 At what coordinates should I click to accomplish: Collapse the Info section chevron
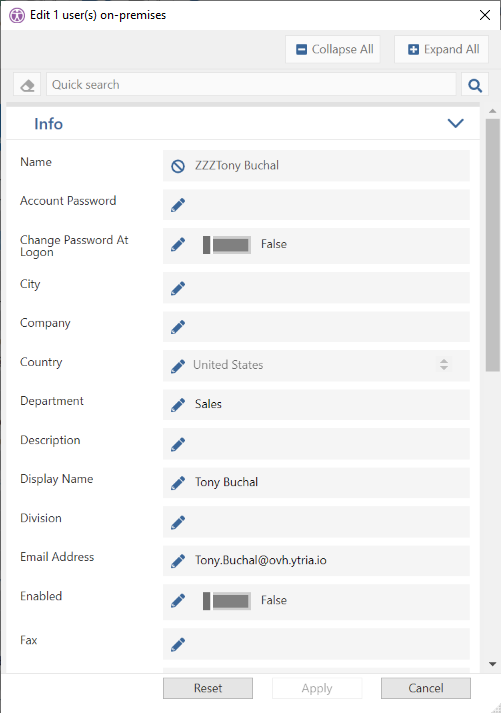(455, 123)
